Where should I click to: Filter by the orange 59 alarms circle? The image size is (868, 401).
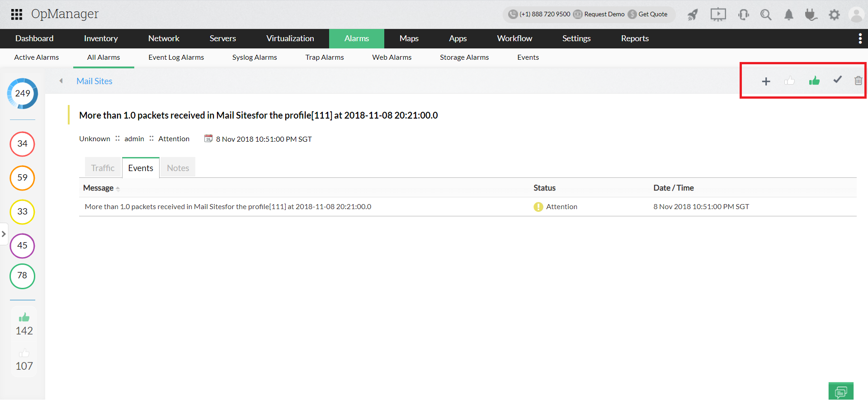(23, 178)
